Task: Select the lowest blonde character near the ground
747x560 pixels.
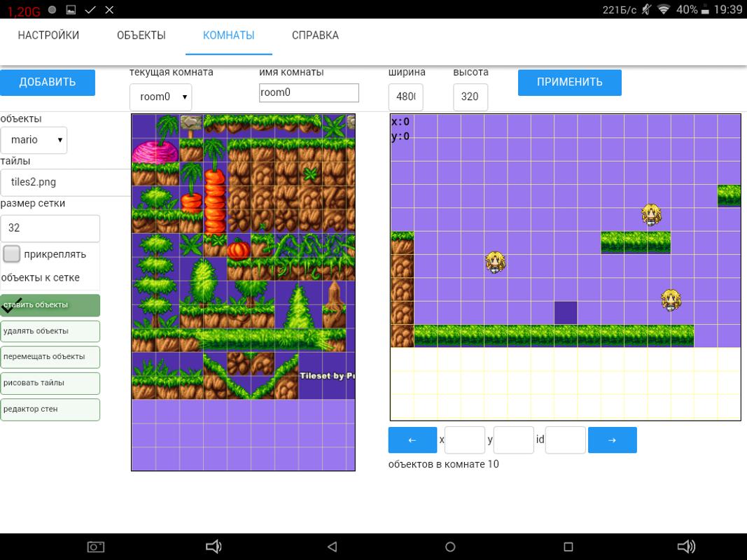Action: click(671, 300)
